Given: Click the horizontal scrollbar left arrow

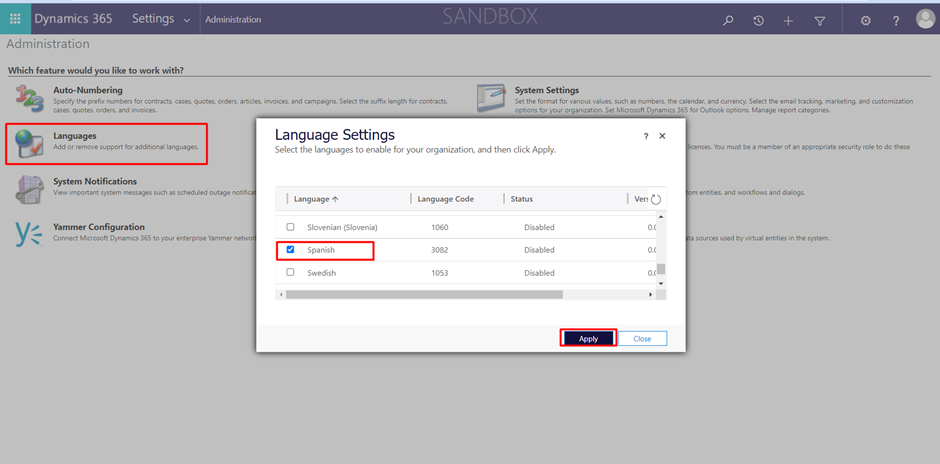Looking at the screenshot, I should click(x=281, y=294).
